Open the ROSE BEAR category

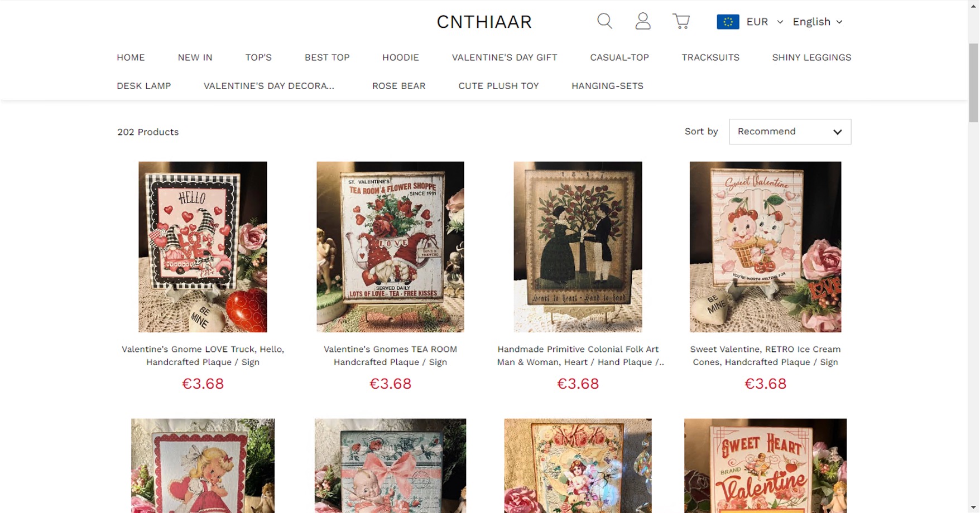tap(398, 86)
